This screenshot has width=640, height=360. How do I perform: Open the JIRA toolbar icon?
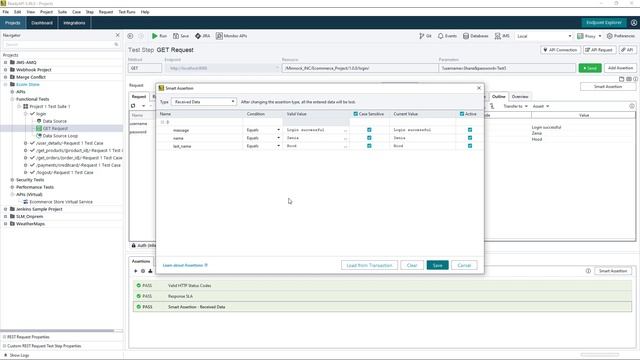198,36
